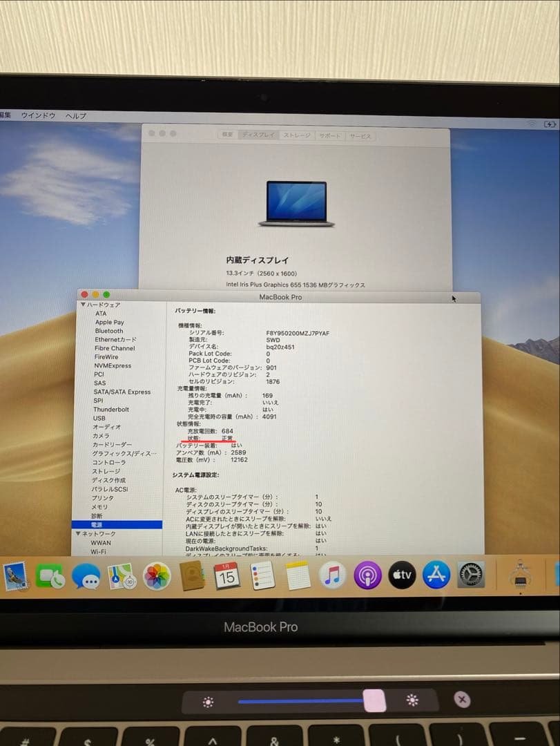Open Apple Music from the Dock
Screen dimensions: 560x746
(331, 575)
